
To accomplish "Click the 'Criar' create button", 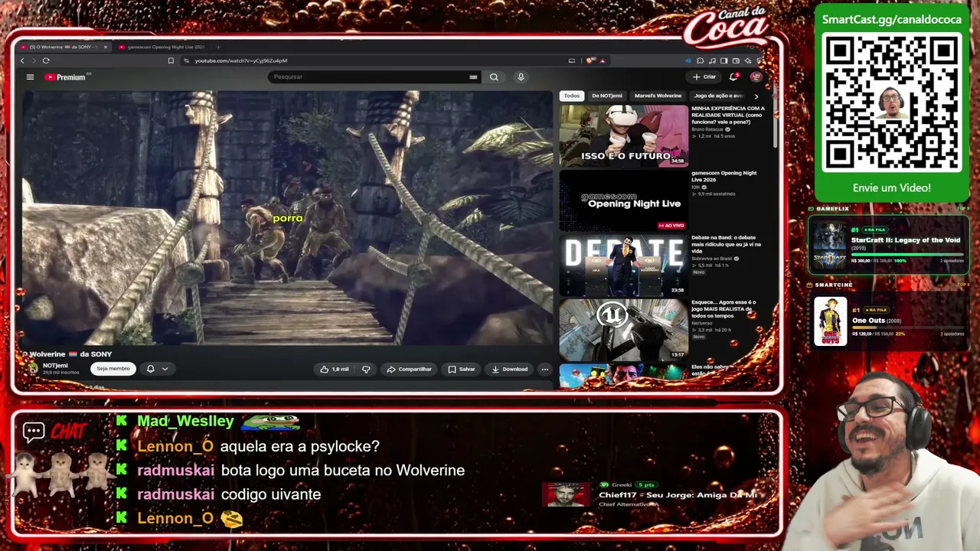I will [704, 77].
